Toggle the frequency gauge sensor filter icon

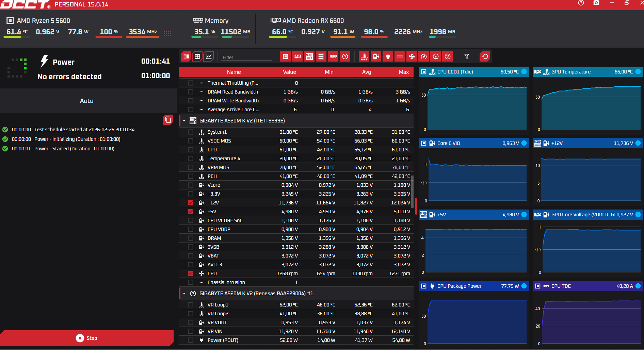[424, 57]
